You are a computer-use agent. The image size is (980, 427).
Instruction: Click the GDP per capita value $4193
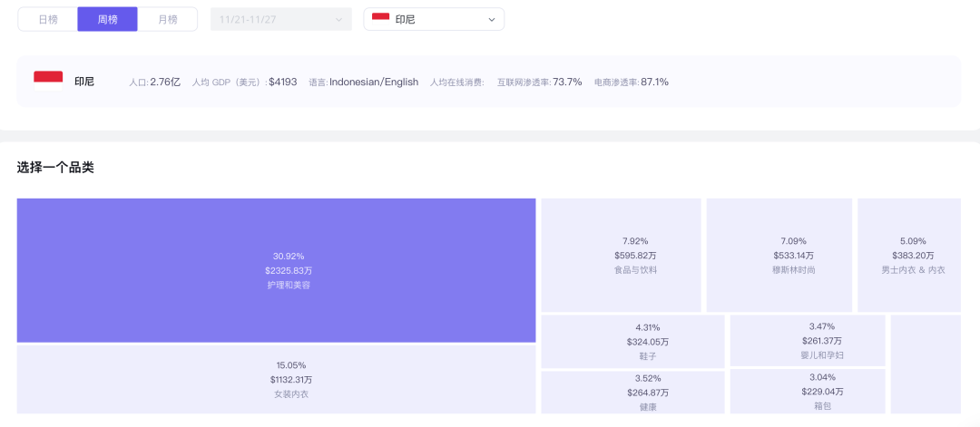click(x=282, y=82)
